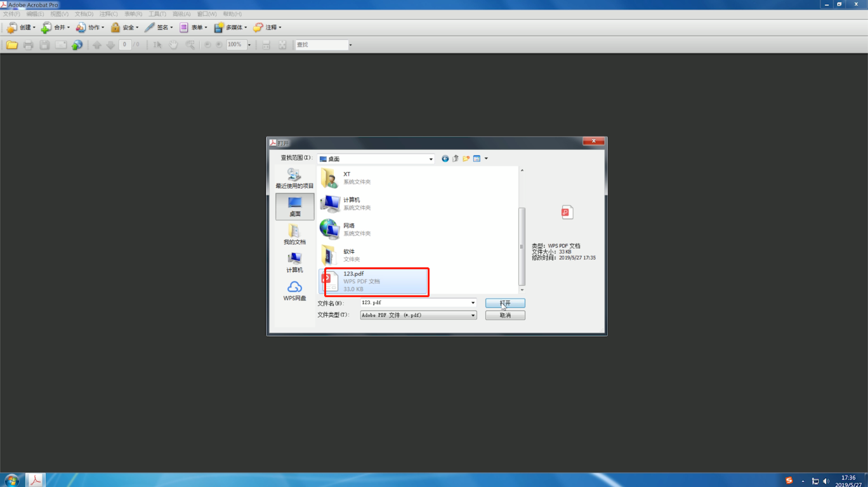
Task: Click the up-one-level icon in dialog
Action: (x=456, y=159)
